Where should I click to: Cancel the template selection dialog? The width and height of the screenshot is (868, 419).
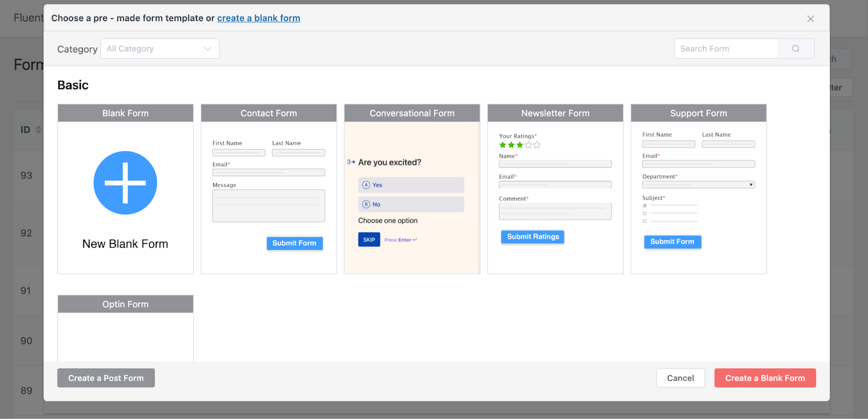tap(680, 378)
